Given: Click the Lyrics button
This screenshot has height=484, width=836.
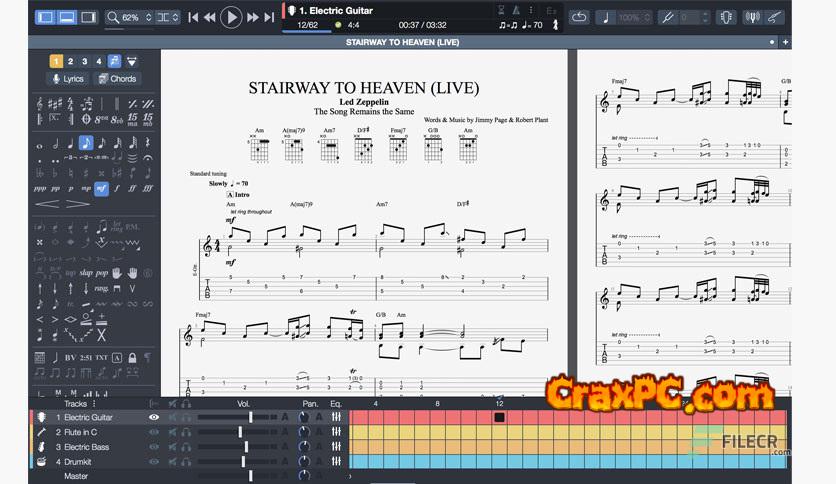Looking at the screenshot, I should coord(67,79).
